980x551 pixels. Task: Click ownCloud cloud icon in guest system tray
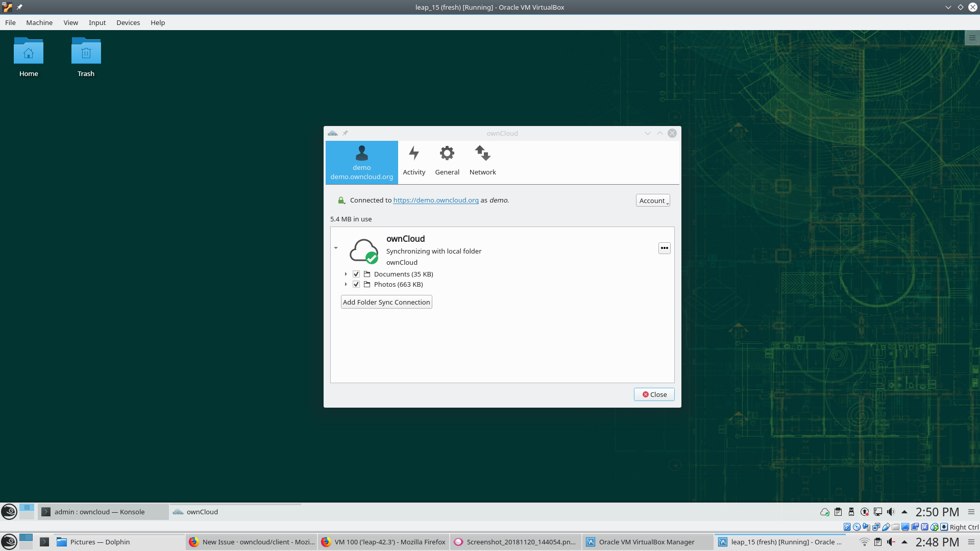(x=825, y=512)
